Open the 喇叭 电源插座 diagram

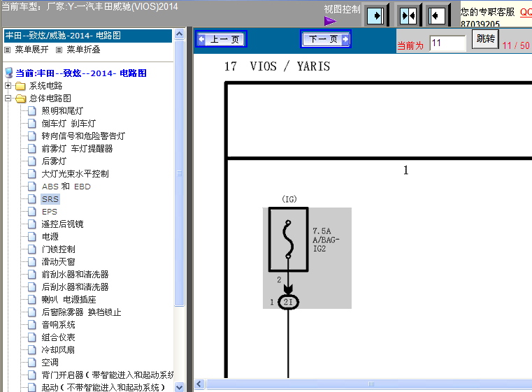tap(69, 300)
